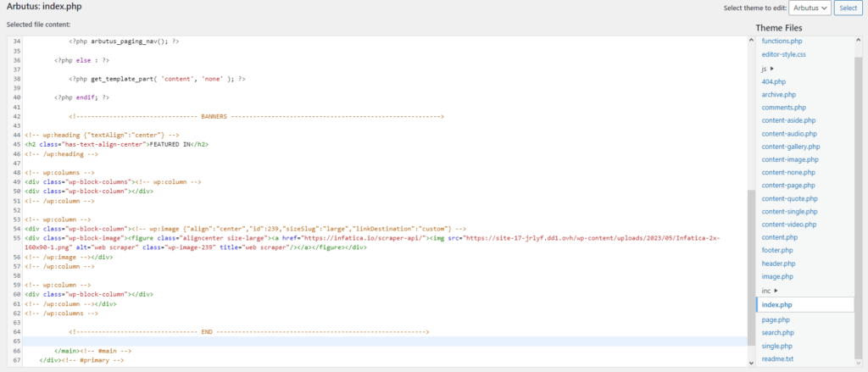Click the code editor scrollbar thumb

(x=751, y=266)
